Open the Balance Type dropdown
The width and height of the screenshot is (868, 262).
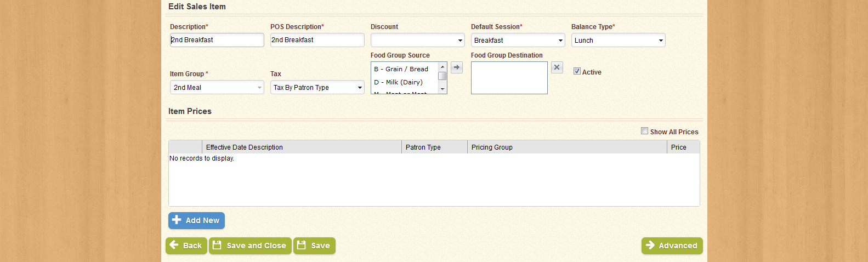point(618,41)
